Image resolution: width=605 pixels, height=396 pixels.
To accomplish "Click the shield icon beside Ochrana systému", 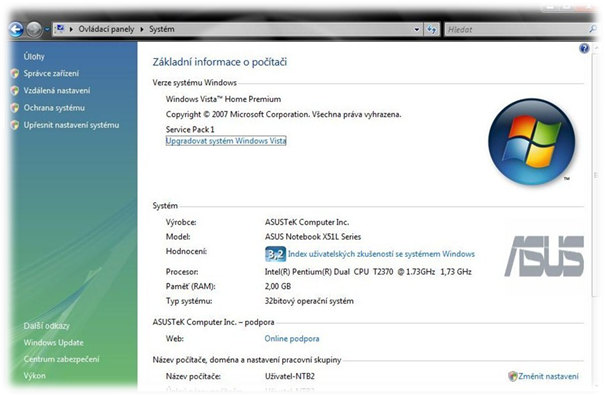I will pyautogui.click(x=15, y=108).
